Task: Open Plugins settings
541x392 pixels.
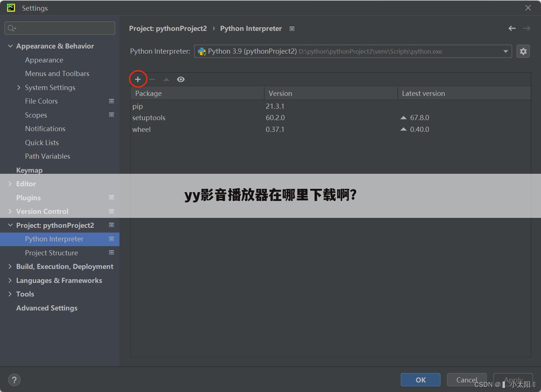Action: [x=28, y=198]
